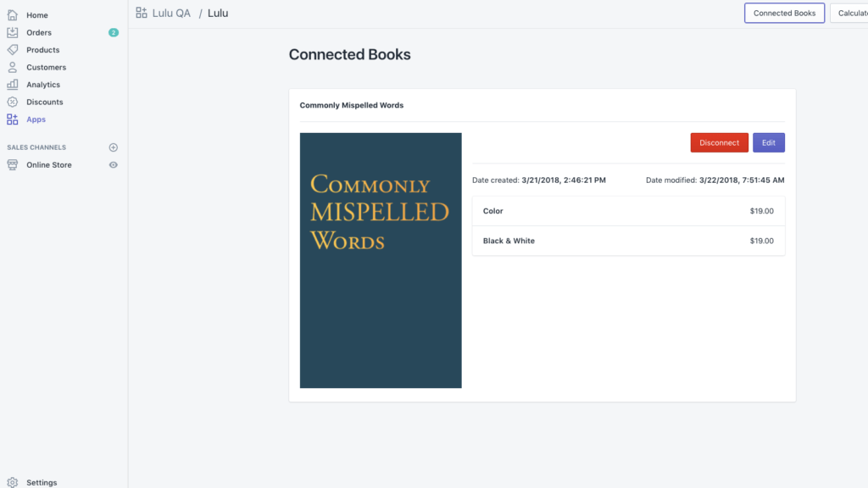The width and height of the screenshot is (868, 488).
Task: Open the Connected Books view
Action: (x=784, y=13)
